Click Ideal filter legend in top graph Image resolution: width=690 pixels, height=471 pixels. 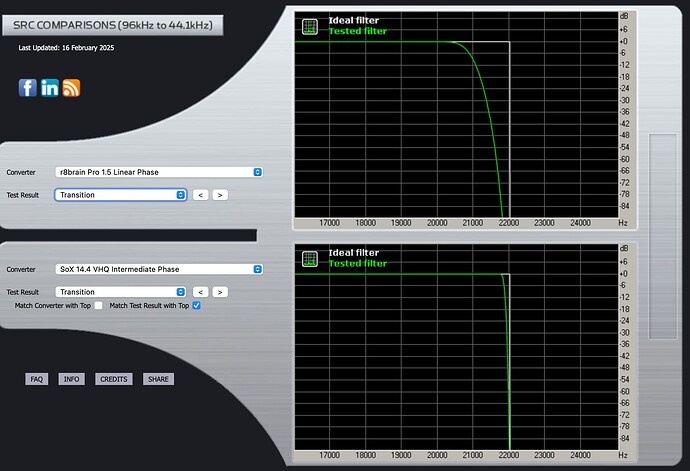(x=354, y=20)
